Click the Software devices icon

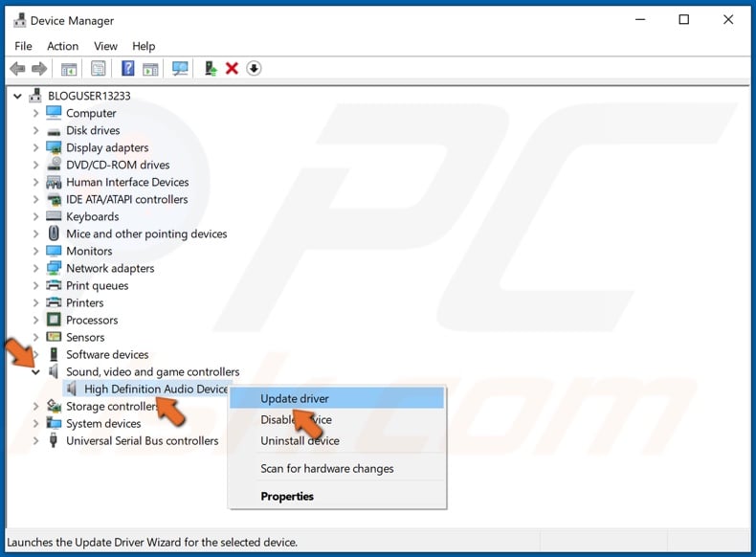point(54,354)
